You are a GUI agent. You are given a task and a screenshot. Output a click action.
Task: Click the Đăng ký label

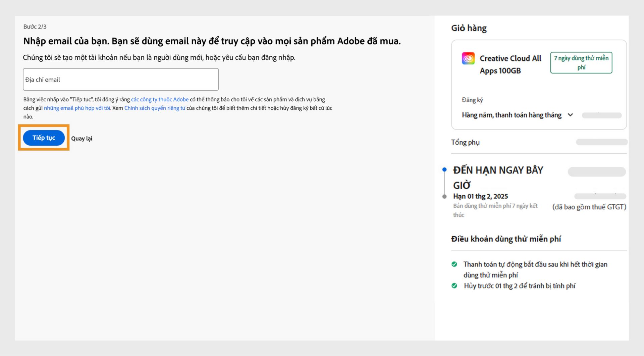point(472,100)
